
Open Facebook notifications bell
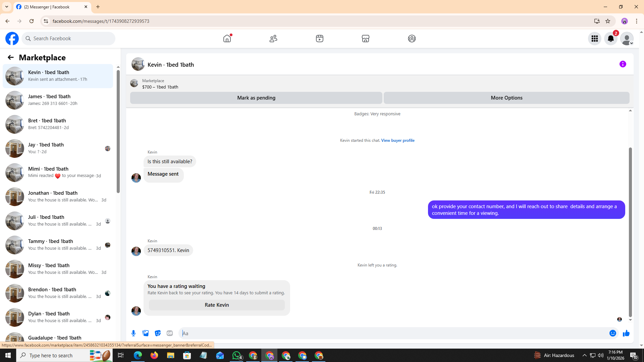click(610, 39)
